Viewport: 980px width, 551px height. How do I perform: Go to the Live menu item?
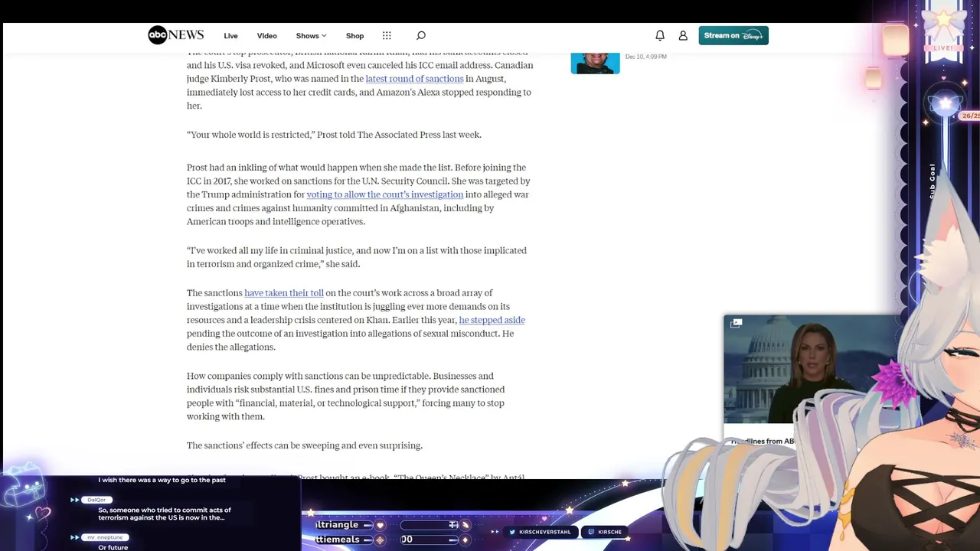point(230,36)
